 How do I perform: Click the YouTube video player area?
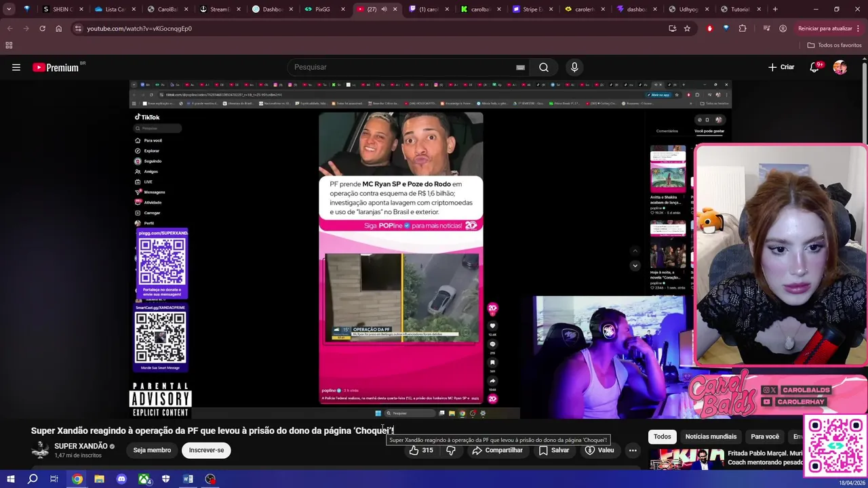pyautogui.click(x=431, y=249)
